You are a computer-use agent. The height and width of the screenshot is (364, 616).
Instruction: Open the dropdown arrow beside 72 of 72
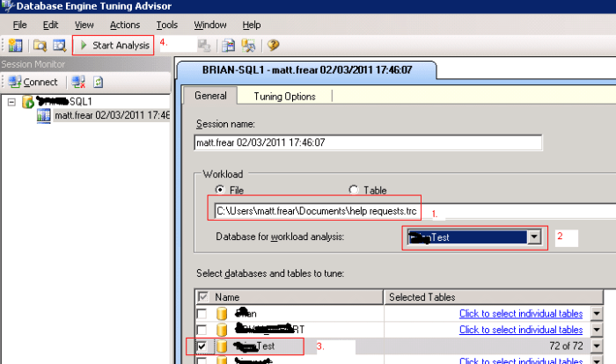pos(598,346)
